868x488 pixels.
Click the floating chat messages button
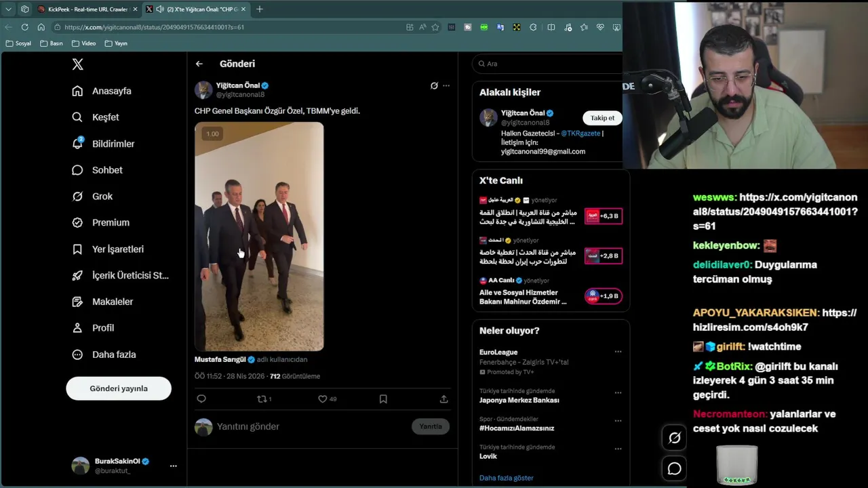tap(675, 468)
